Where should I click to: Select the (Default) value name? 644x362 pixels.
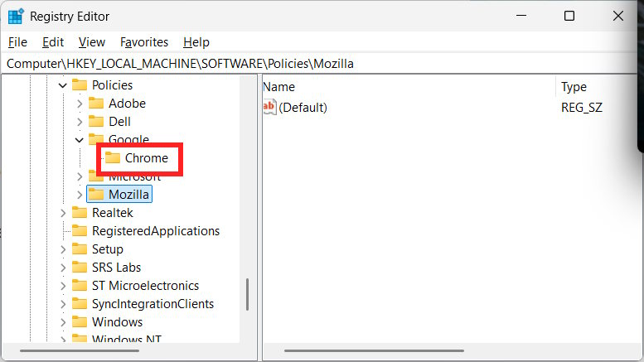[x=303, y=108]
